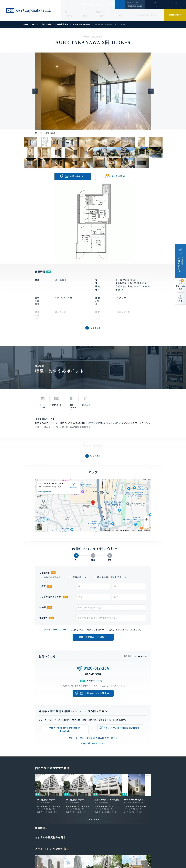The width and height of the screenshot is (186, 868).
Task: Click バイリンガル対応お問い合わせ button
Action: 120,728
